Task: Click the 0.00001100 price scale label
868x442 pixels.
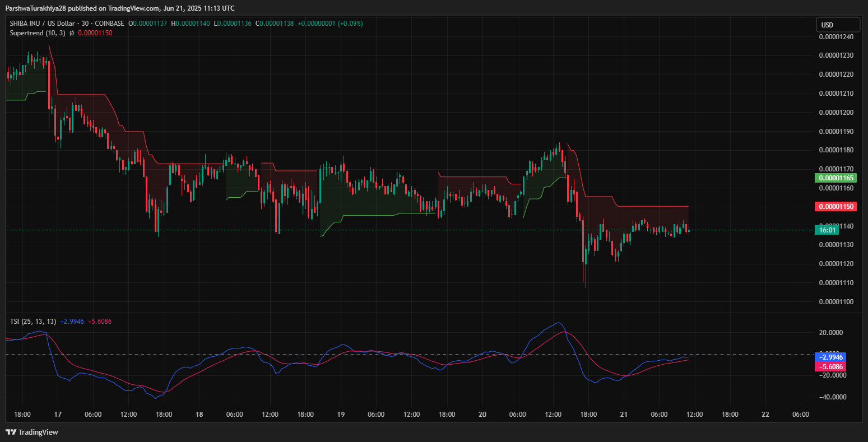Action: pyautogui.click(x=835, y=302)
